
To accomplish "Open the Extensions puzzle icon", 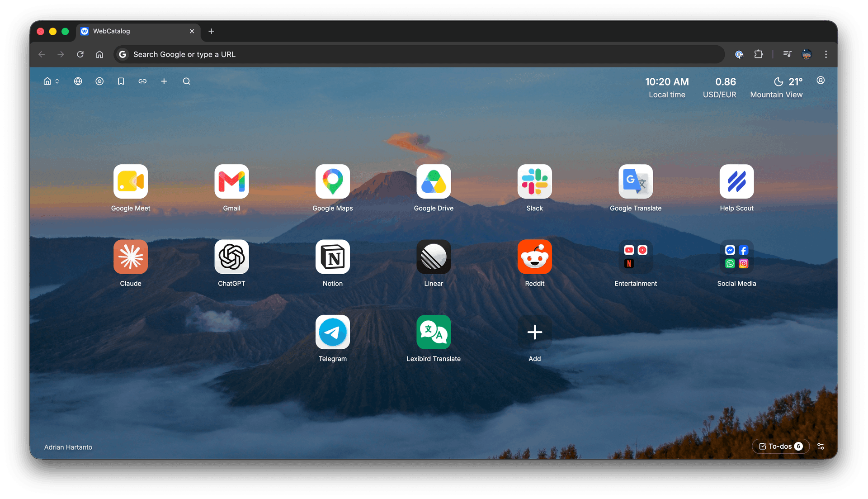I will [759, 54].
